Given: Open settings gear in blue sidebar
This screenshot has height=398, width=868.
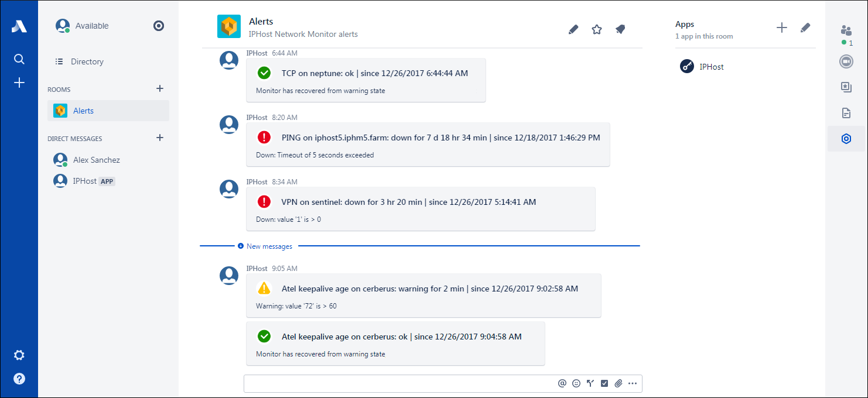Looking at the screenshot, I should tap(19, 355).
